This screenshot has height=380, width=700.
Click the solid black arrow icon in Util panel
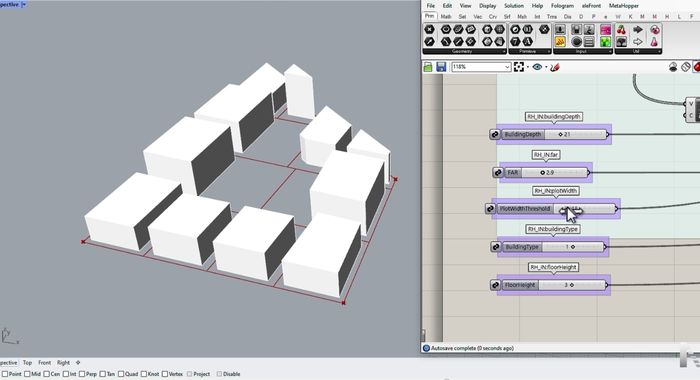(x=638, y=29)
